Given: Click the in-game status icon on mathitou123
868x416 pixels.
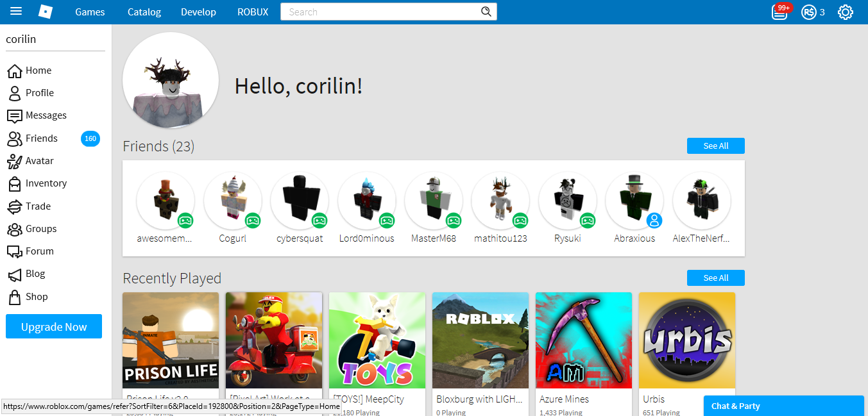Looking at the screenshot, I should tap(520, 220).
